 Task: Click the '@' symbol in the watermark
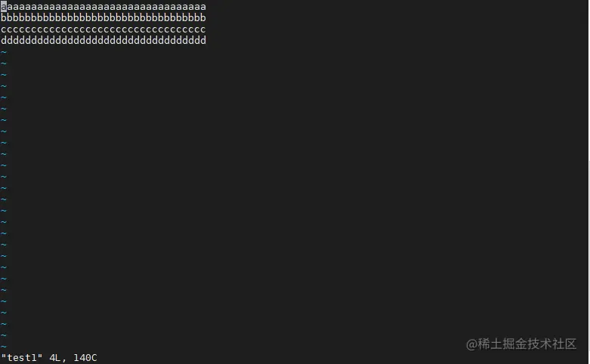[472, 344]
